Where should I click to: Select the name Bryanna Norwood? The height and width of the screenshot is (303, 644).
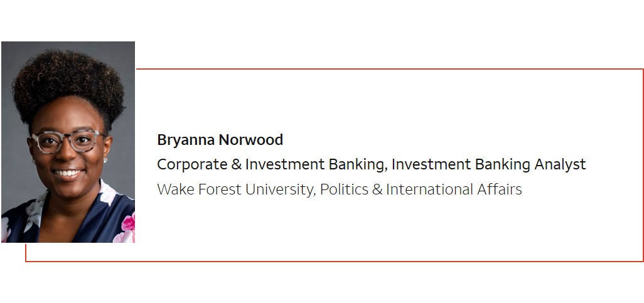(220, 140)
